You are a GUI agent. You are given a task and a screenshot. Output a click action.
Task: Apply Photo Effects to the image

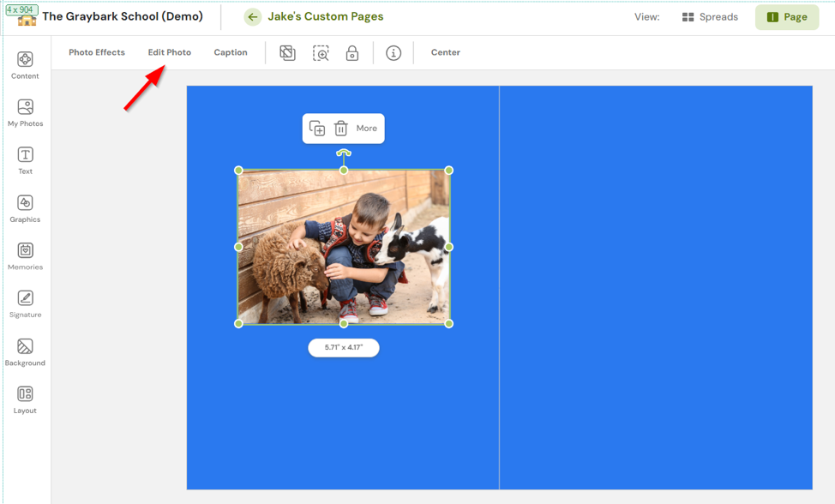pyautogui.click(x=96, y=52)
